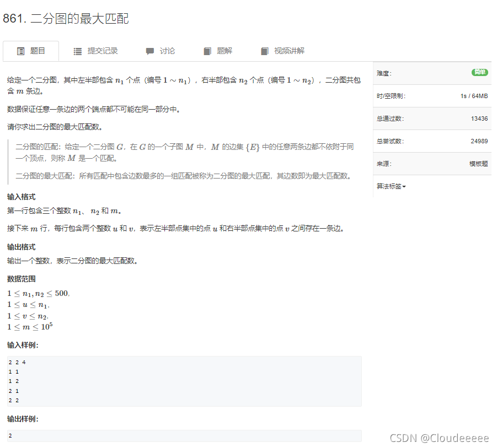
Task: Open the 算法标签 disclosure arrow
Action: coord(405,186)
